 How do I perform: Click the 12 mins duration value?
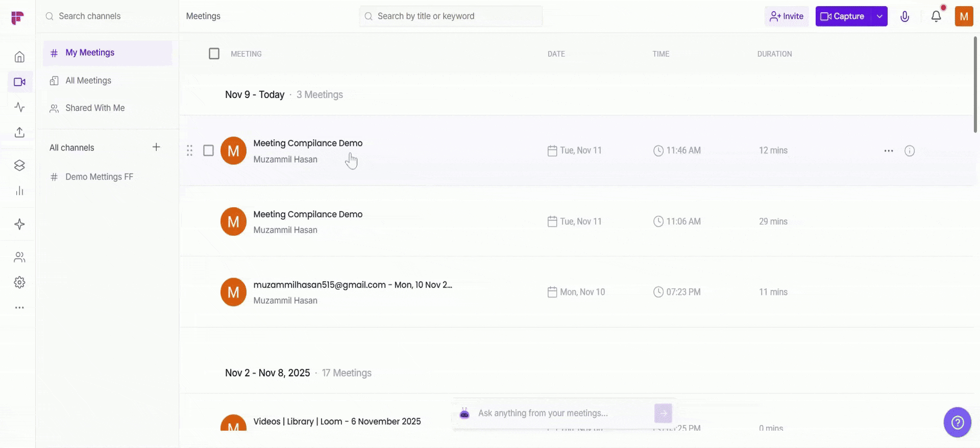(x=773, y=151)
